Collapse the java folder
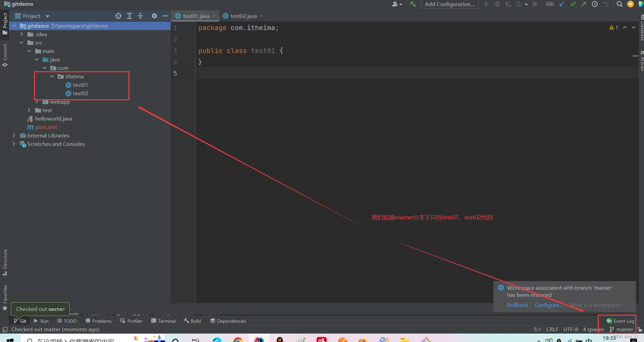 37,59
